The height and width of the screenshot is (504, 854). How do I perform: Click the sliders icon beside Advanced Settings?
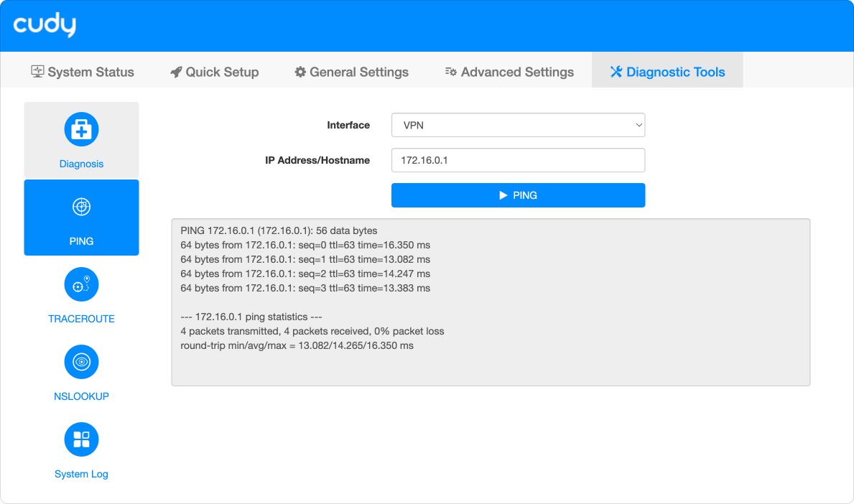[451, 72]
